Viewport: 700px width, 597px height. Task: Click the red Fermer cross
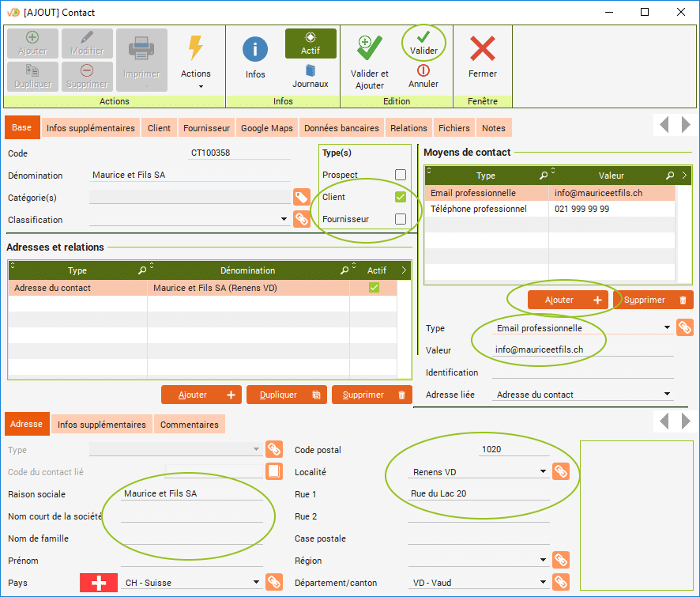click(x=482, y=50)
